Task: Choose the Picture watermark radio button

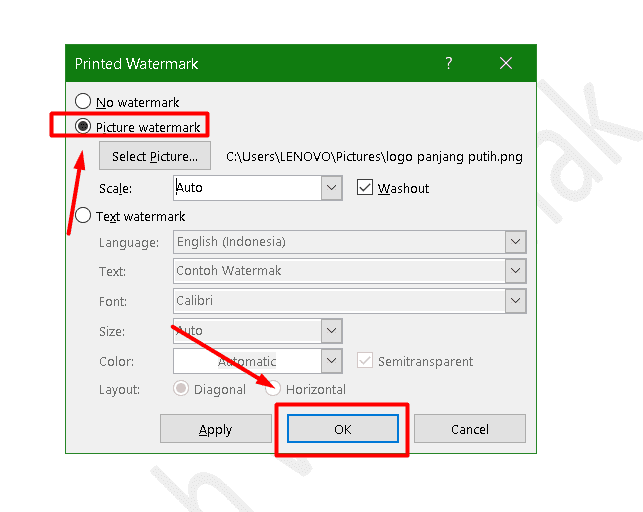Action: click(84, 127)
